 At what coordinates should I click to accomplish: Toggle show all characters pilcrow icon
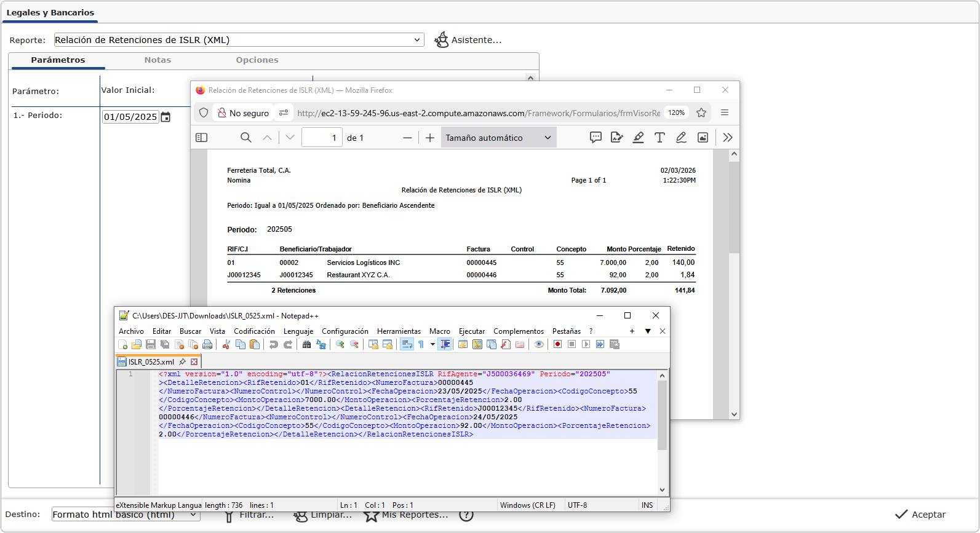tap(421, 345)
